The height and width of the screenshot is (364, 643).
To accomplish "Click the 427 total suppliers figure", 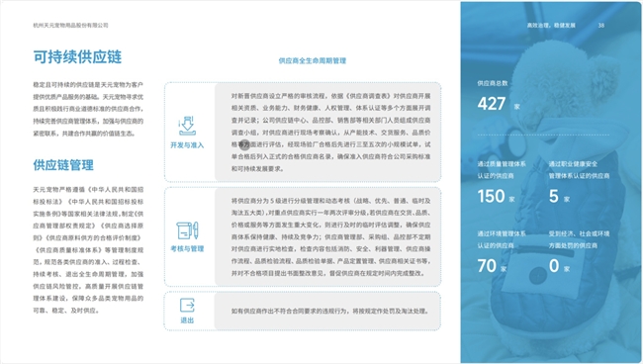I will [492, 103].
